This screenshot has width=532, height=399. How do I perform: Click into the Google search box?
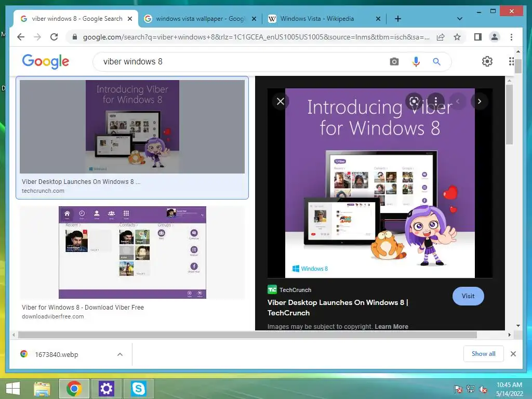[x=244, y=61]
